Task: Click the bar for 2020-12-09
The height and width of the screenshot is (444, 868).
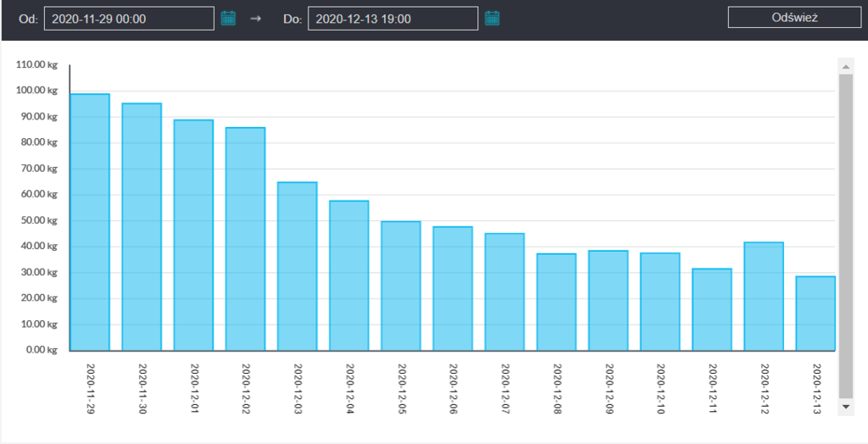Action: coord(609,300)
